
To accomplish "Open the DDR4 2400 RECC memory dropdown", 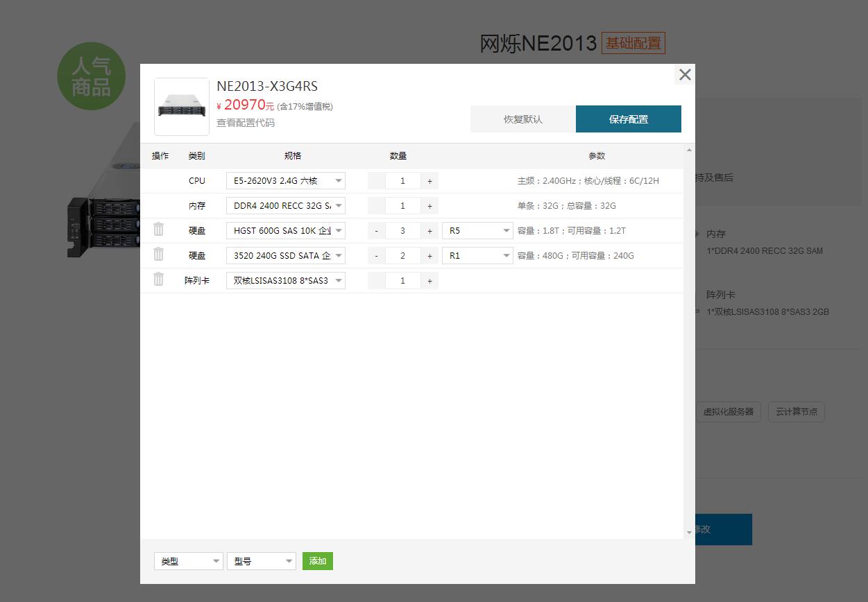I will [285, 206].
